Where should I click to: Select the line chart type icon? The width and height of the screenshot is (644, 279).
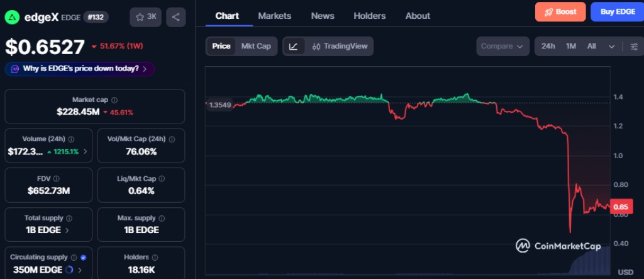[x=293, y=46]
